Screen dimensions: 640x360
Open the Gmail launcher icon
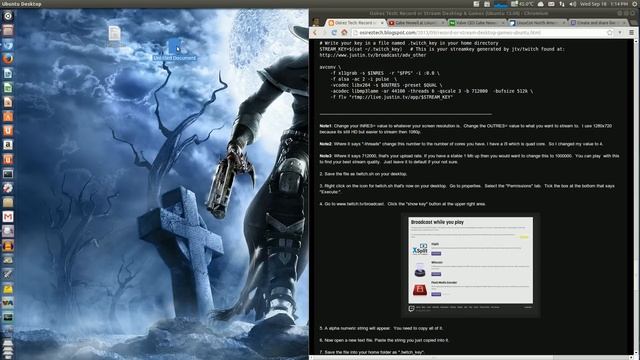pyautogui.click(x=8, y=216)
